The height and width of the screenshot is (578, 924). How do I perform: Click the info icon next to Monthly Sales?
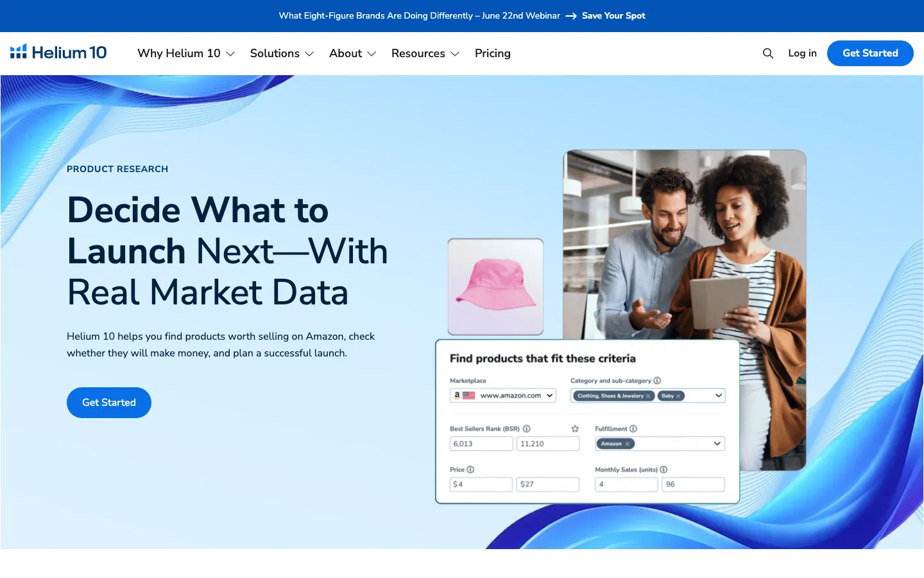[x=663, y=469]
